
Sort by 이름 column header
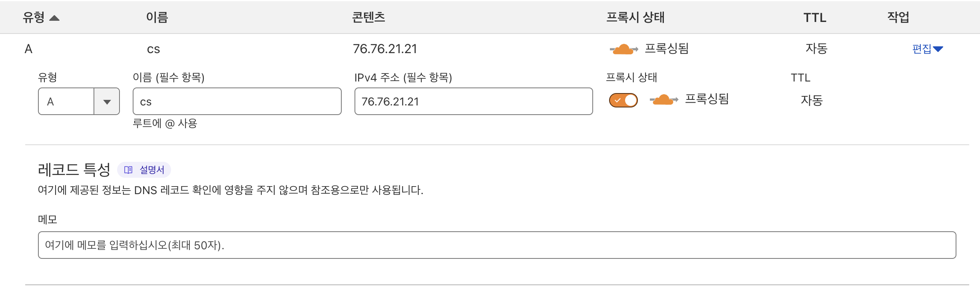coord(157,18)
